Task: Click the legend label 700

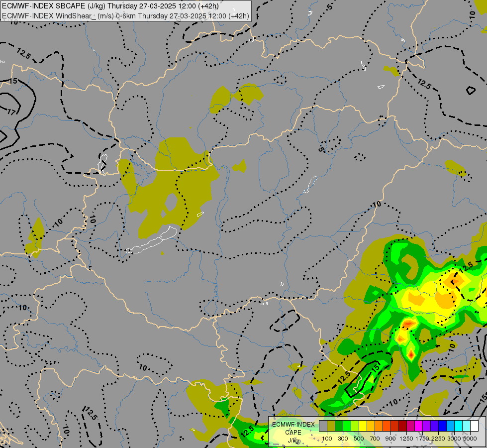Action: tap(375, 439)
